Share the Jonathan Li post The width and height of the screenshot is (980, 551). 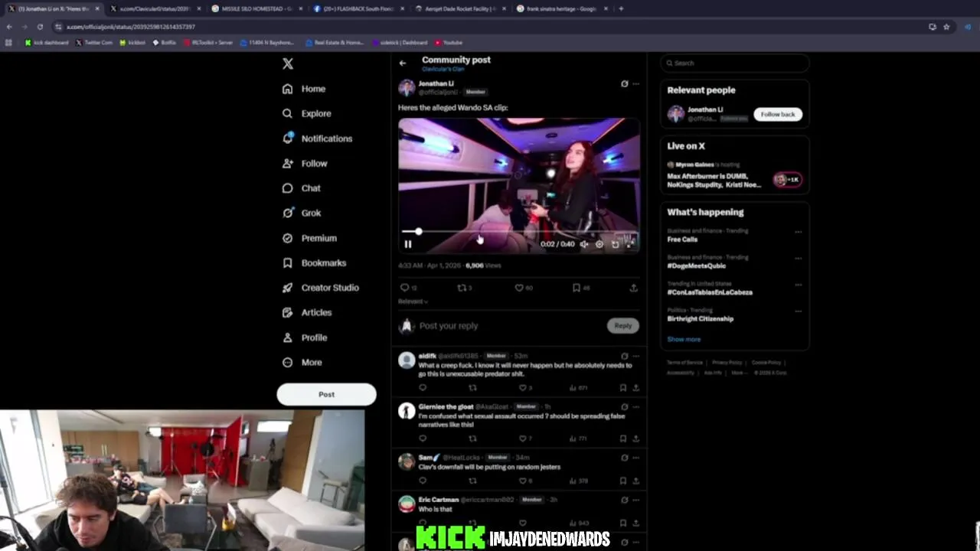click(633, 288)
